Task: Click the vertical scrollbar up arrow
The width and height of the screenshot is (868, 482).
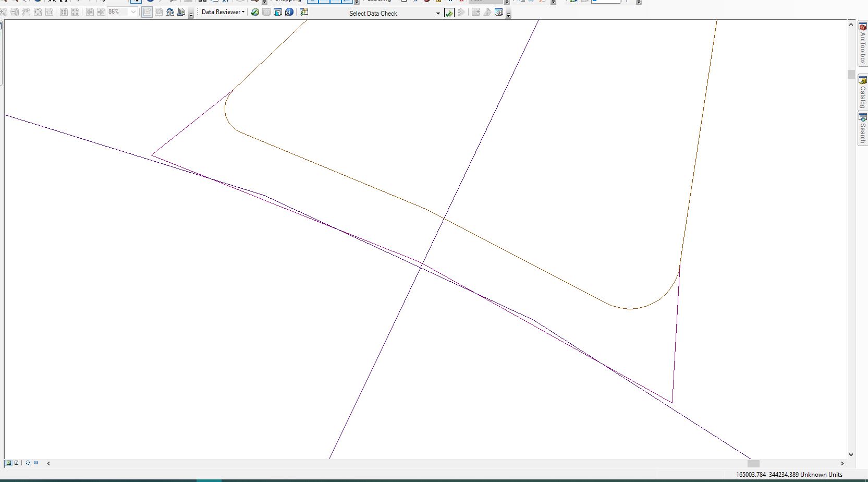Action: click(x=851, y=25)
